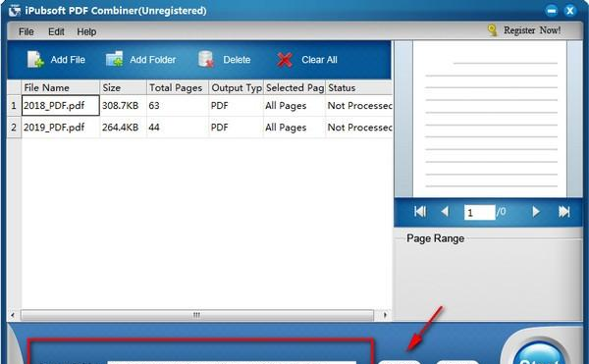Click All Pages for 2018_PDF.pdf
The image size is (589, 364).
coord(294,105)
